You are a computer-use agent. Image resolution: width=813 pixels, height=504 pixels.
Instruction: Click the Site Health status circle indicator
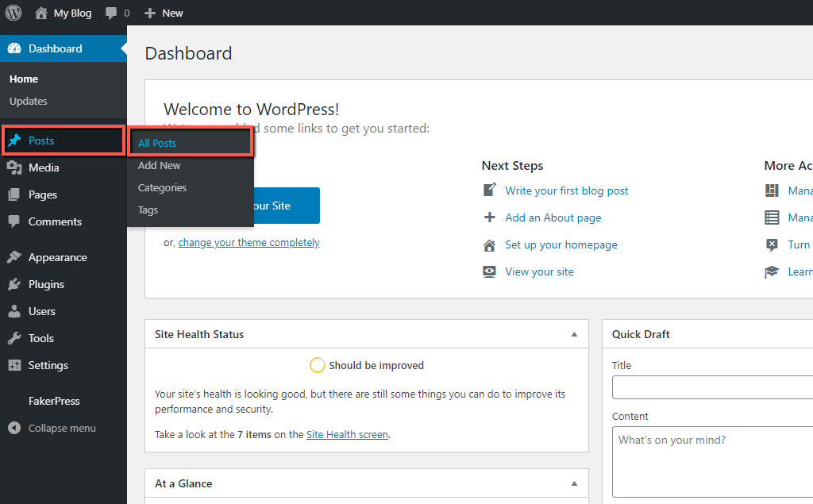[318, 365]
